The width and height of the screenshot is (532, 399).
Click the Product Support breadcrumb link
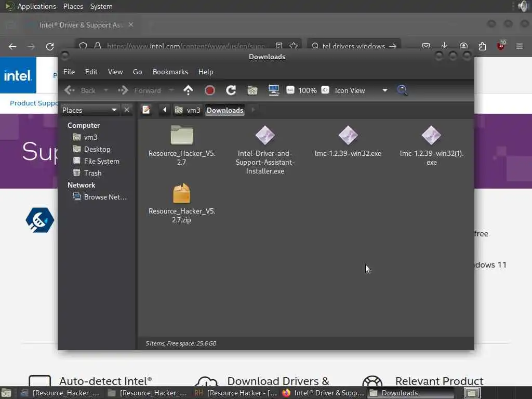click(x=33, y=103)
